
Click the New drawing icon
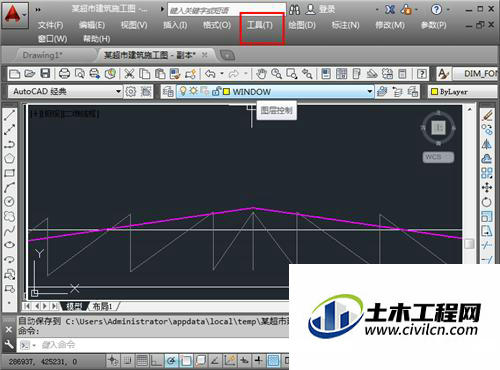point(14,74)
